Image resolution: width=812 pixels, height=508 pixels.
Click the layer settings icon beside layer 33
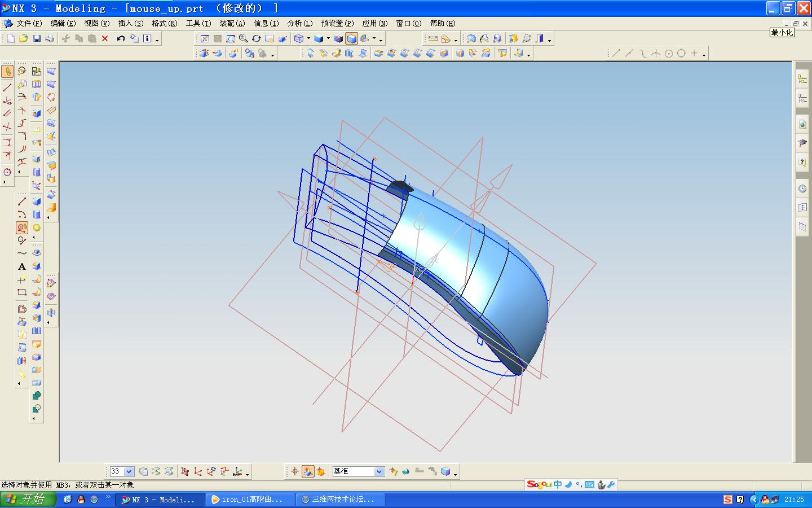(x=143, y=471)
